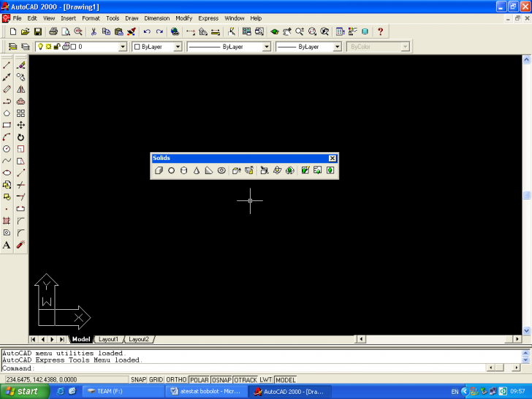
Task: Click the EN language indicator in tray
Action: (455, 392)
